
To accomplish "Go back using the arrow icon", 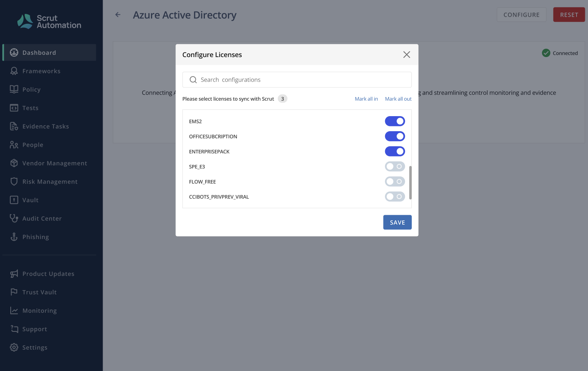I will [x=118, y=15].
